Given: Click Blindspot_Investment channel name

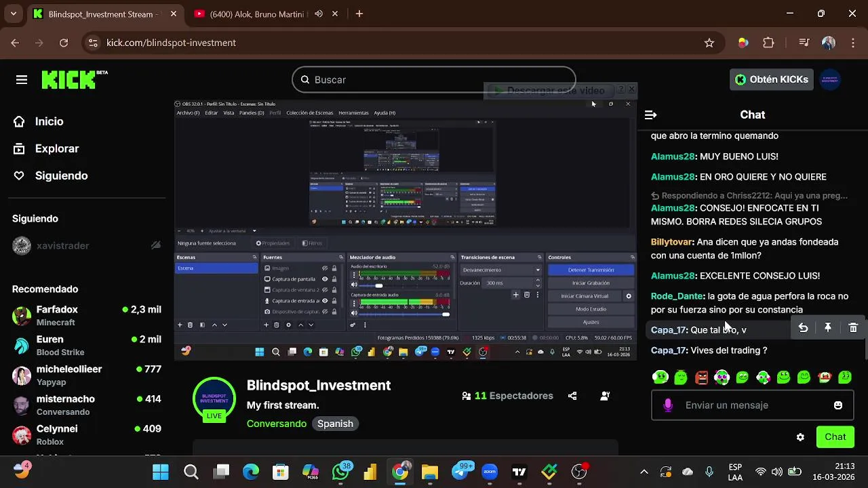Looking at the screenshot, I should tap(319, 385).
